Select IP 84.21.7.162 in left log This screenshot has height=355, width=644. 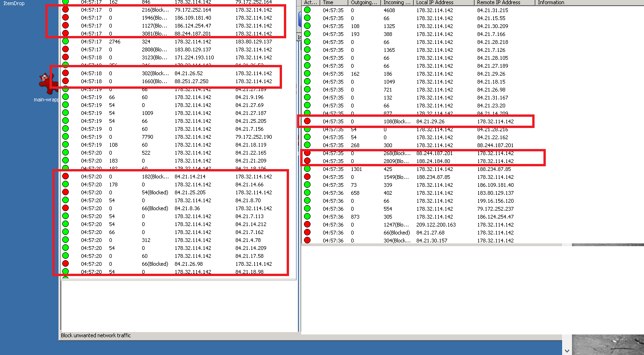pos(249,232)
